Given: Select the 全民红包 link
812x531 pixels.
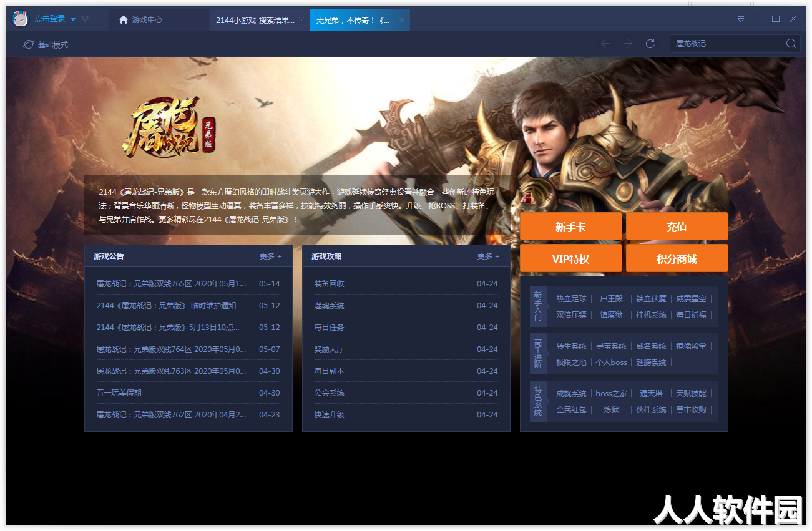Looking at the screenshot, I should (x=571, y=410).
